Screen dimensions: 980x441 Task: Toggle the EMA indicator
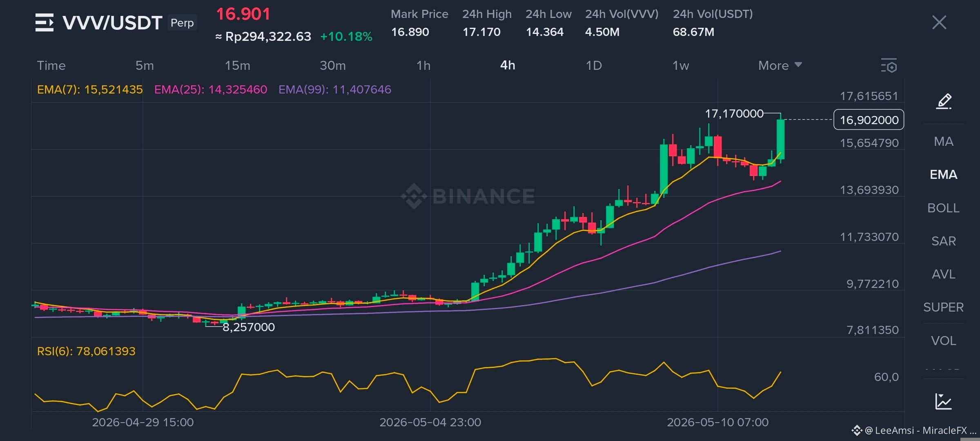point(944,174)
